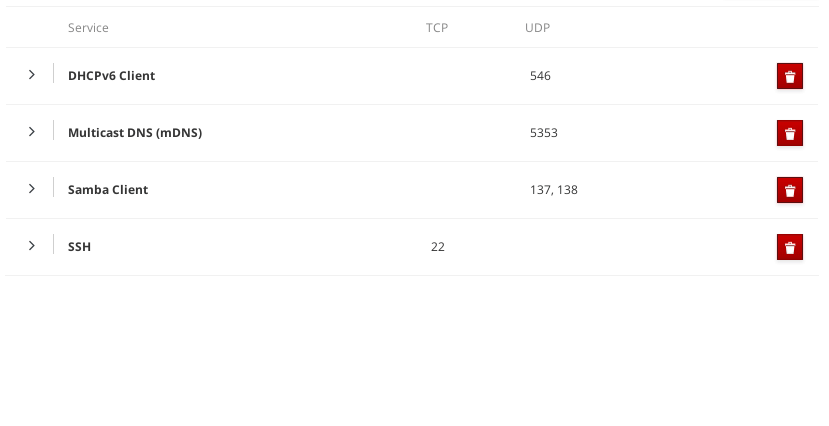829x426 pixels.
Task: Click the UDP column header
Action: pos(537,28)
